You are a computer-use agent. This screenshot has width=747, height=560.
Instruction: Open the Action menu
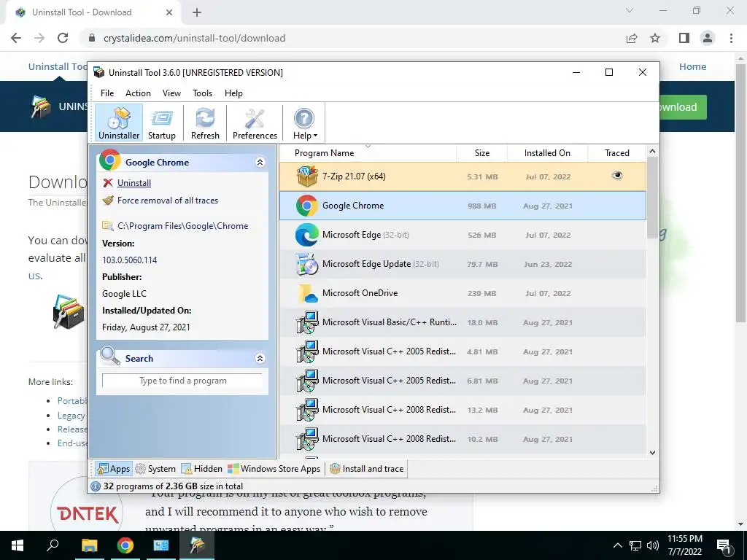[x=138, y=93]
